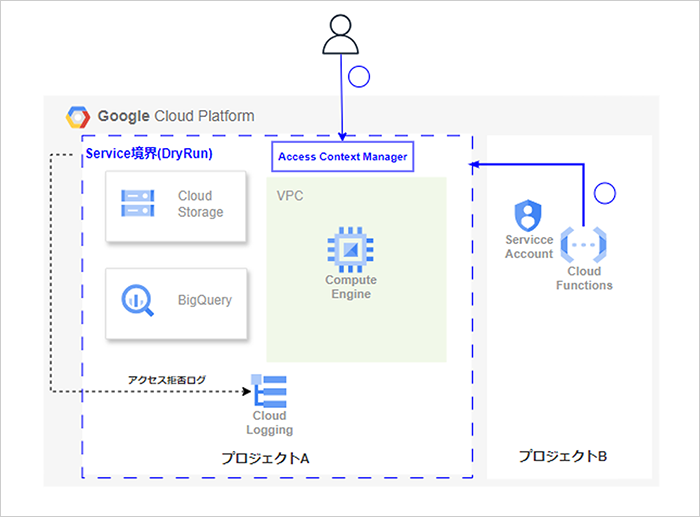The width and height of the screenshot is (700, 517).
Task: Click the Compute Engine chip icon
Action: [350, 250]
